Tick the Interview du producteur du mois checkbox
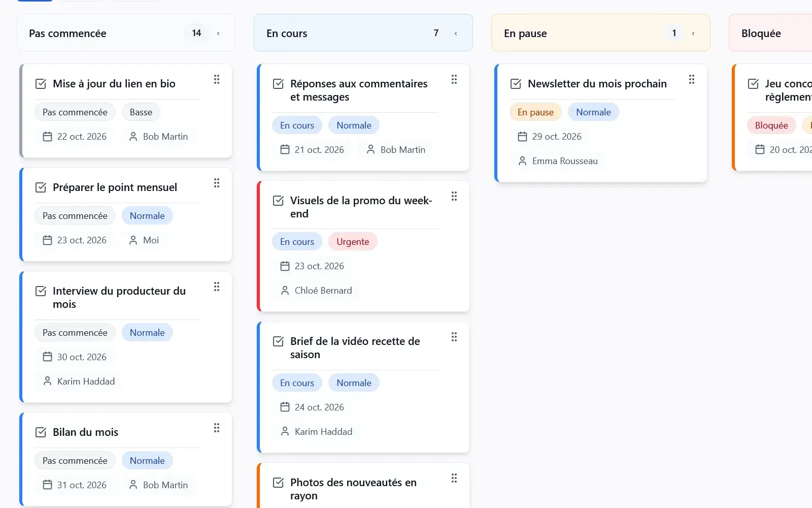The width and height of the screenshot is (812, 508). click(x=41, y=291)
